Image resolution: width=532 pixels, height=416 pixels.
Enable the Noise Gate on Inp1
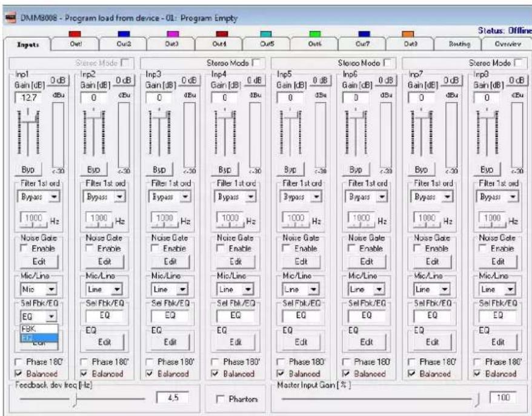coord(24,248)
